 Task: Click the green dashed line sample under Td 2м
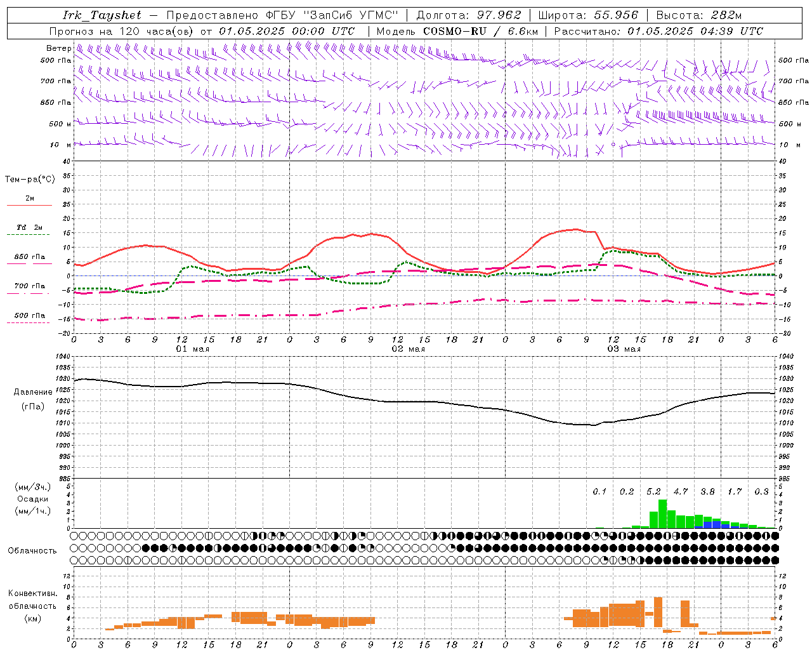point(29,235)
